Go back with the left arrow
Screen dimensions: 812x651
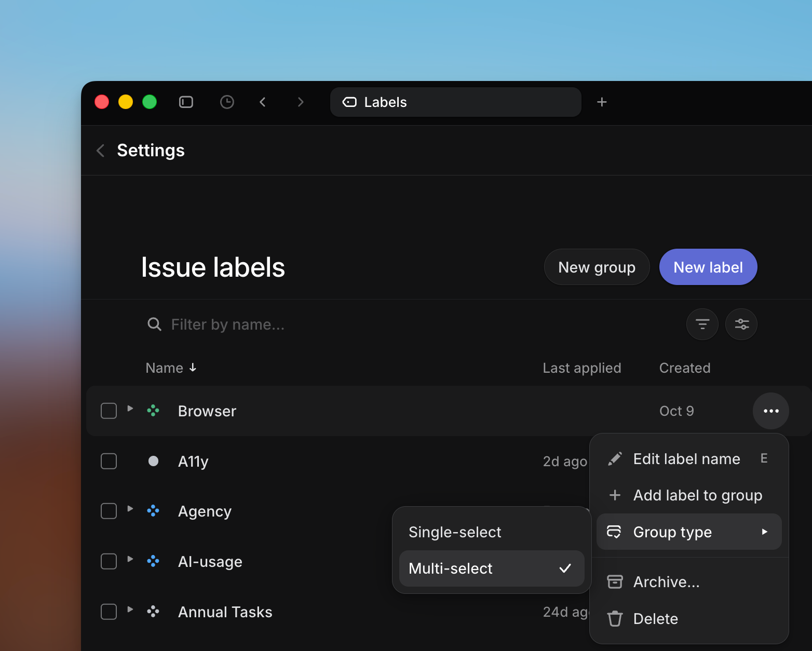(263, 102)
